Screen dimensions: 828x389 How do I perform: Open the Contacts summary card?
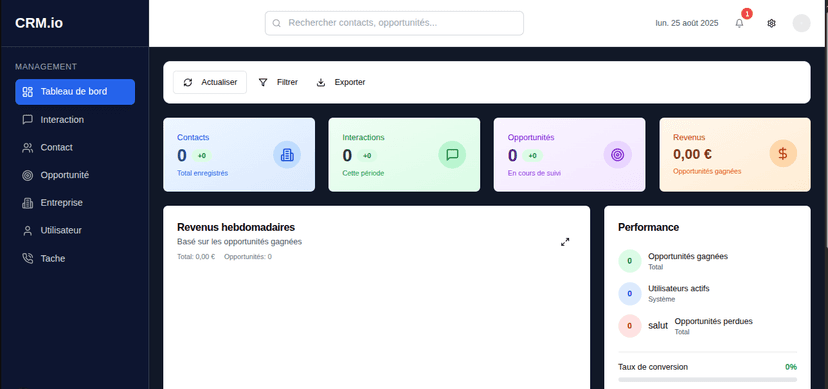click(239, 155)
